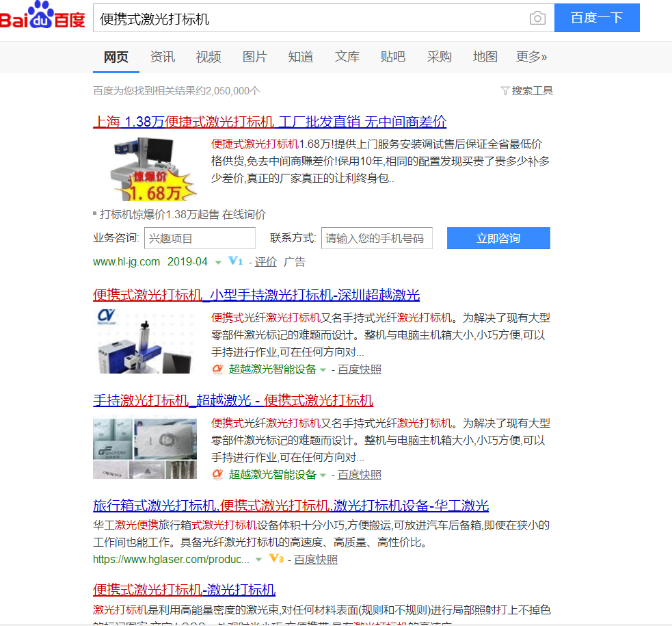Open result 旅行箱式激光打标机 华工激光

tap(291, 506)
